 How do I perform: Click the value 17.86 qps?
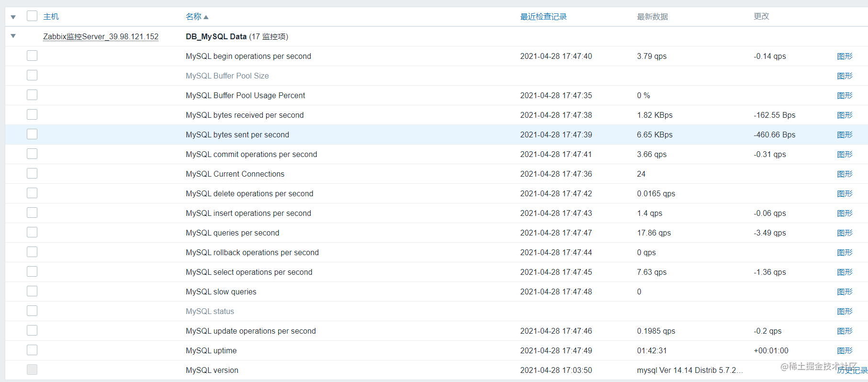pos(654,233)
